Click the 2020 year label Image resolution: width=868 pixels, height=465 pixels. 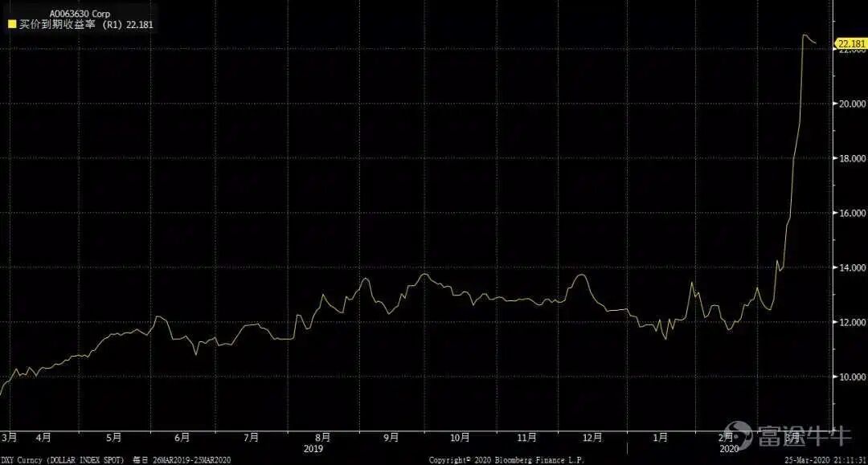pos(728,448)
